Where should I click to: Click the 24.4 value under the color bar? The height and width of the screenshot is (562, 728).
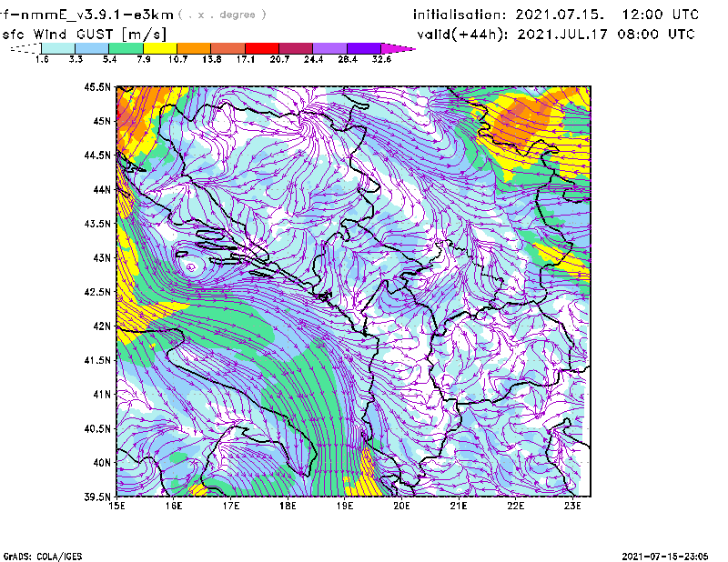coord(313,59)
